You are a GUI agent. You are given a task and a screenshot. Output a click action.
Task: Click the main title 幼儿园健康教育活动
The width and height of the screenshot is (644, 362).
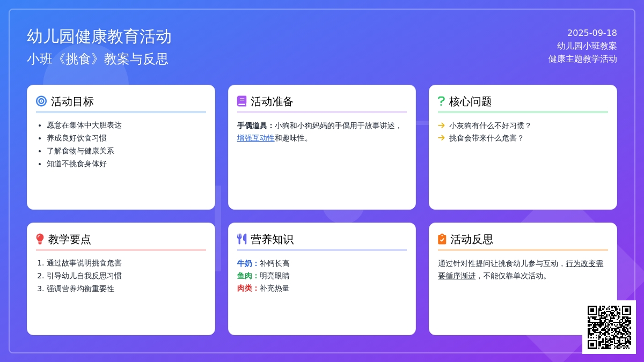click(99, 36)
